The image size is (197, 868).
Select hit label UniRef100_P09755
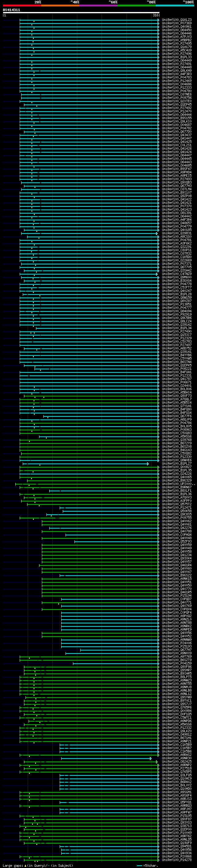(177, 518)
